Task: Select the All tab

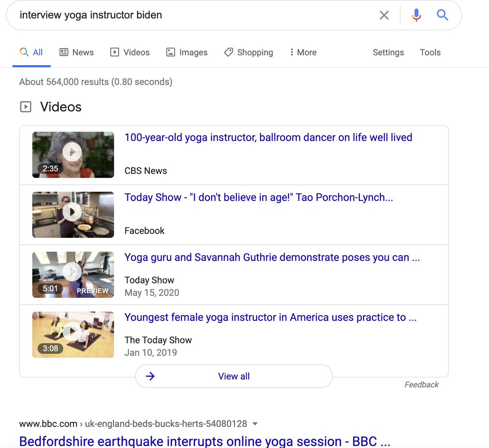Action: (x=31, y=52)
